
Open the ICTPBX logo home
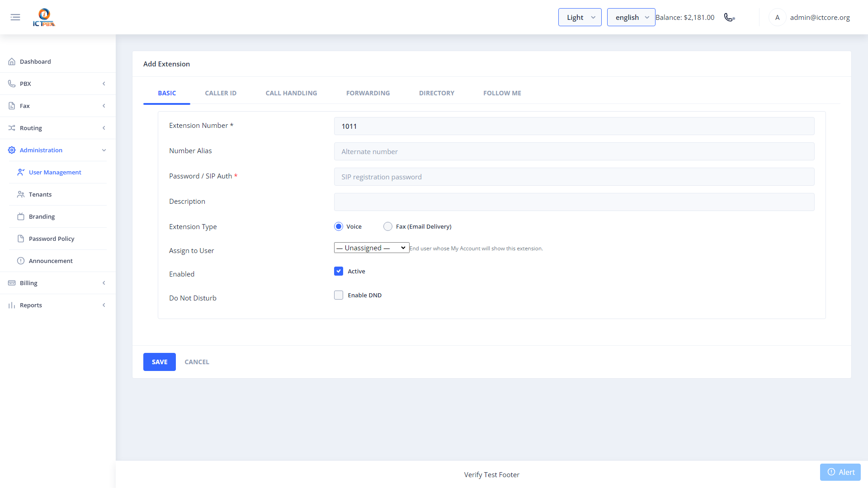pos(44,17)
